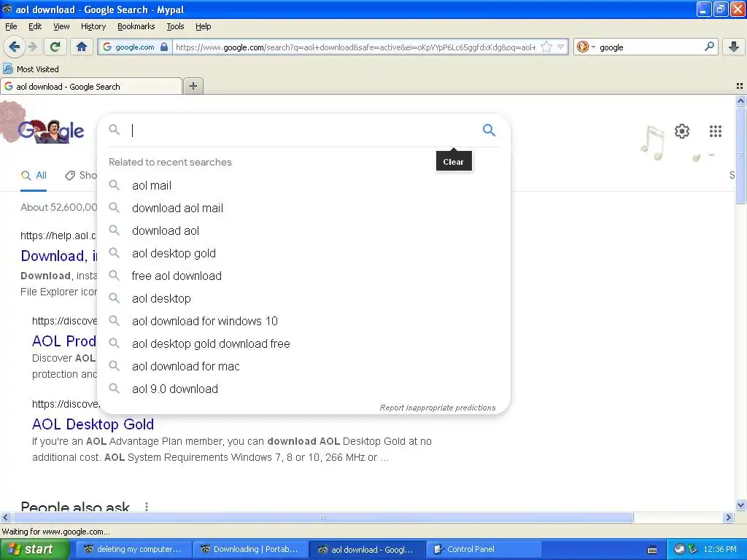Open the Windows Start menu
This screenshot has width=747, height=560.
coord(35,549)
